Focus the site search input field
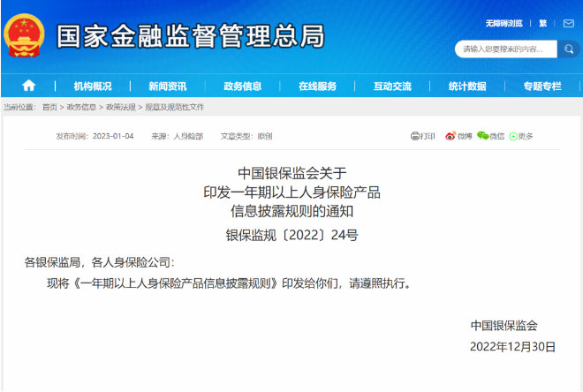Screen dimensions: 583x392 point(506,49)
